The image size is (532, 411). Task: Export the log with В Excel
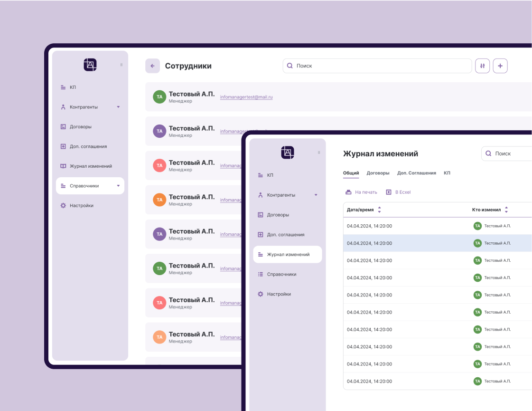tap(398, 192)
